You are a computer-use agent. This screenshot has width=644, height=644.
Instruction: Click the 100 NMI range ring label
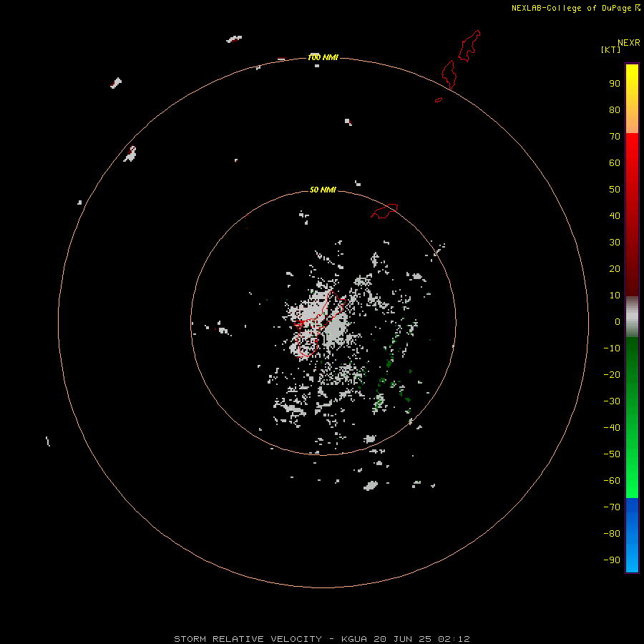click(323, 57)
